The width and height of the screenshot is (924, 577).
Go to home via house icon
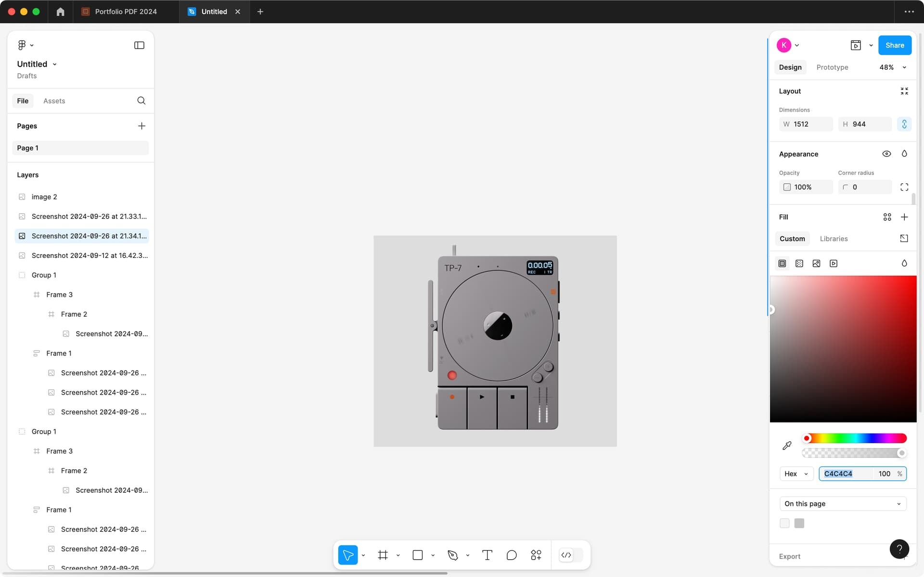coord(60,12)
